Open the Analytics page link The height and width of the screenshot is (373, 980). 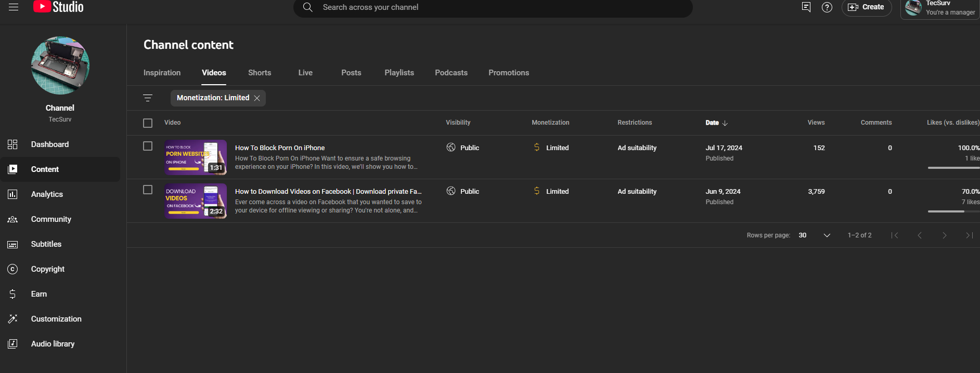[x=47, y=194]
